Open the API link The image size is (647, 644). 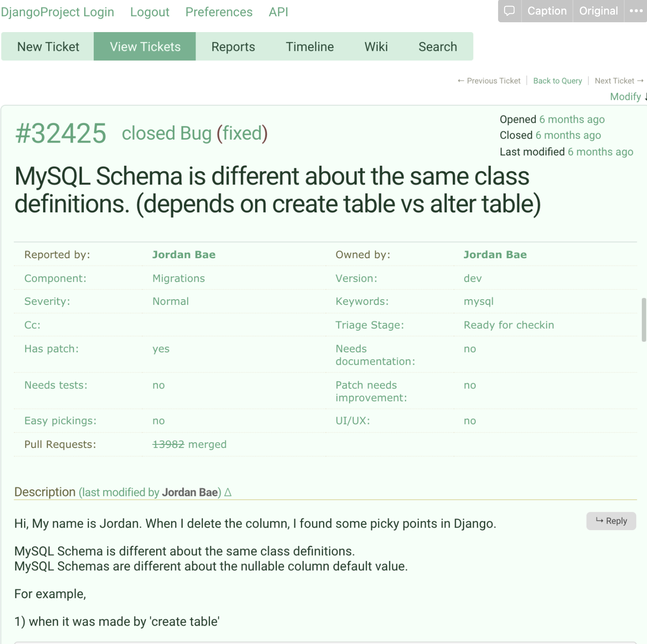[x=279, y=12]
